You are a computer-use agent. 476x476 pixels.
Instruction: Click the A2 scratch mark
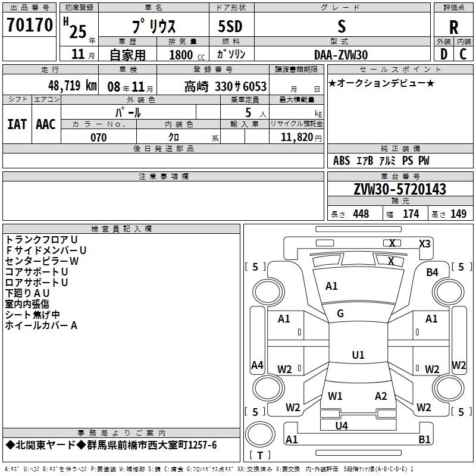(381, 396)
